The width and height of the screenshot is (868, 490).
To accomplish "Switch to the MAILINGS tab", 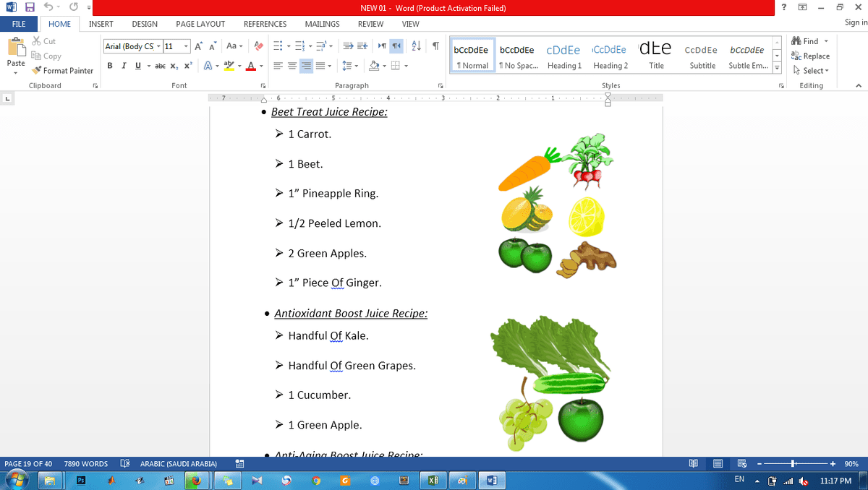I will click(323, 24).
